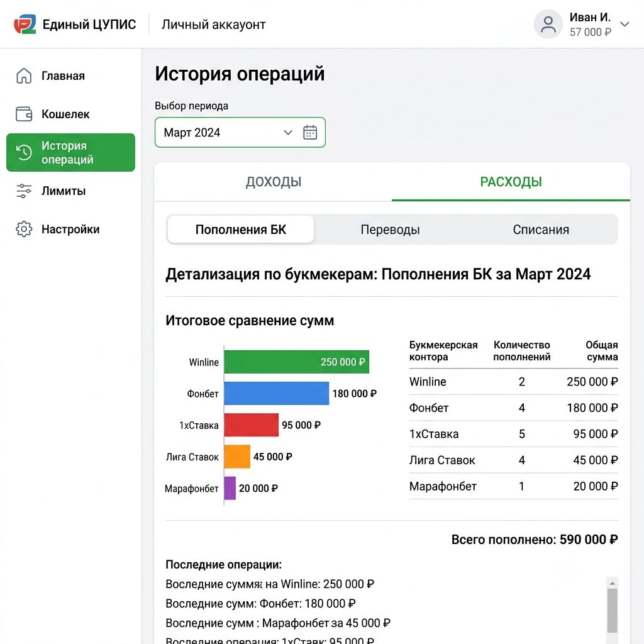Expand the account menu chevron near Иван И.
644x644 pixels.
(x=625, y=25)
